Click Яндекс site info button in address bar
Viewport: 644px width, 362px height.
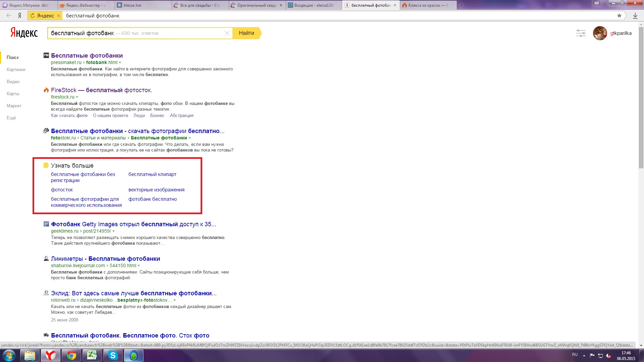pyautogui.click(x=45, y=15)
